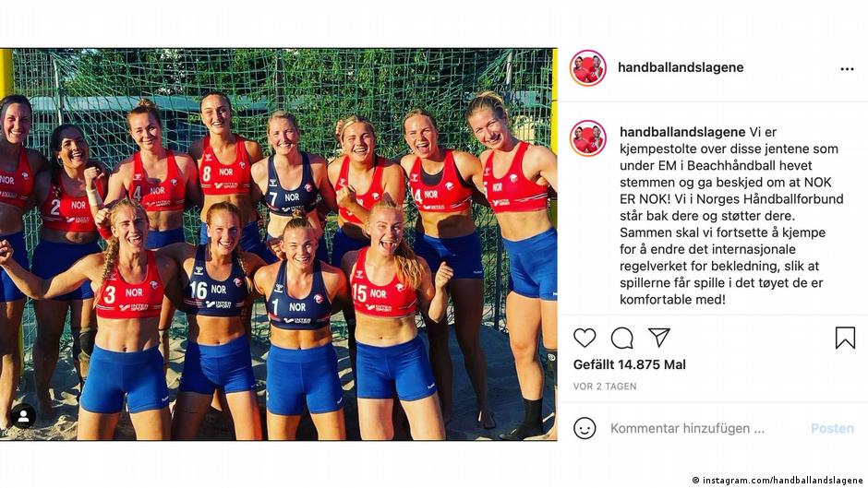This screenshot has height=488, width=868.
Task: Click the VOR 2 TAGEN timestamp
Action: (x=605, y=387)
